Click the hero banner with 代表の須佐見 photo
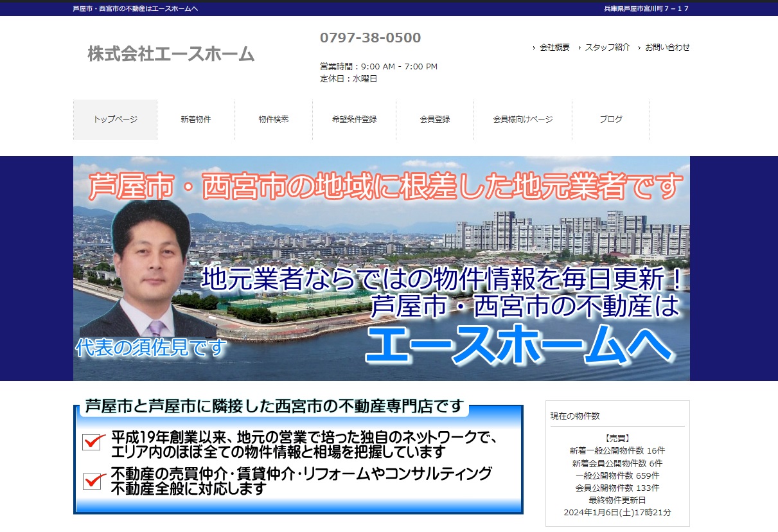This screenshot has height=532, width=778. (x=382, y=269)
